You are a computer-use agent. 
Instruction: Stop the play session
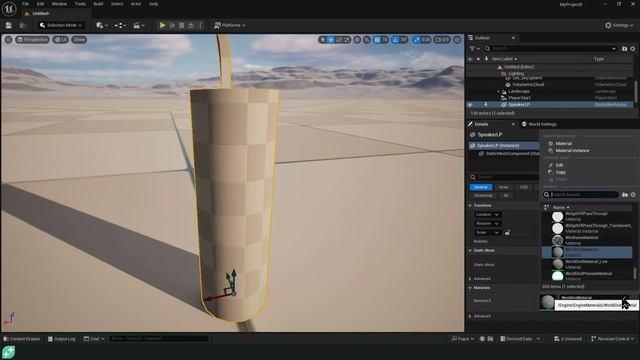pyautogui.click(x=182, y=25)
